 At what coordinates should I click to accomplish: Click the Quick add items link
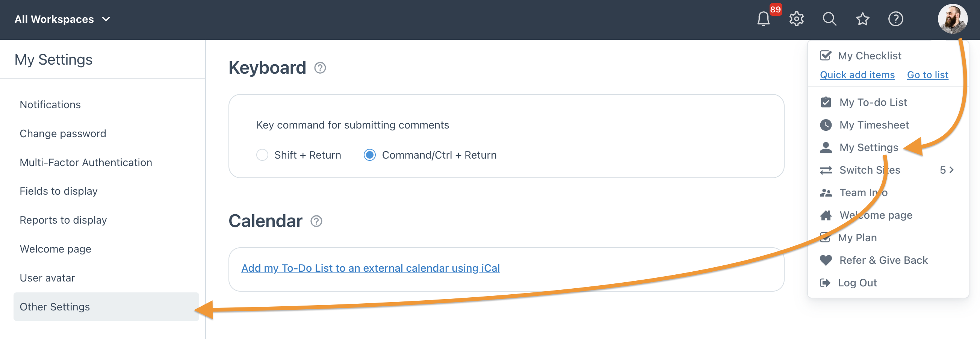857,75
